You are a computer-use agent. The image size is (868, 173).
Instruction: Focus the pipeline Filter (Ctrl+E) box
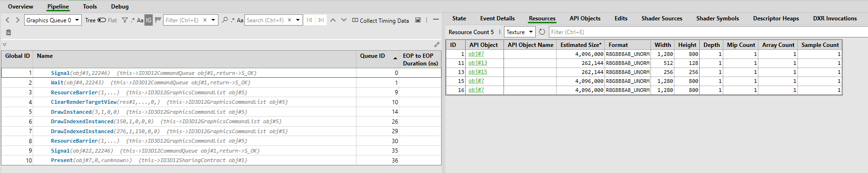tap(183, 20)
